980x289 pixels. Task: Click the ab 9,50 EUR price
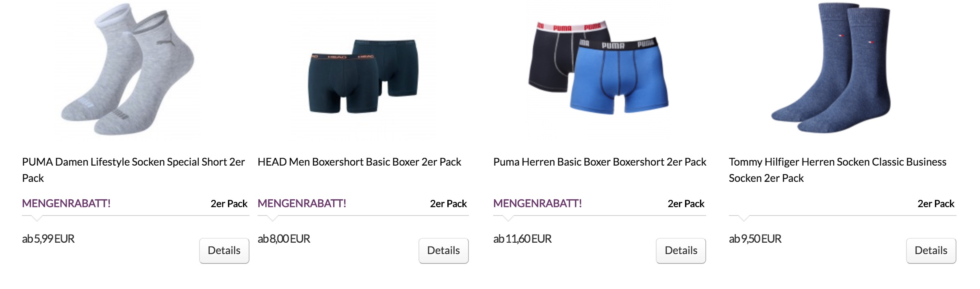coord(755,239)
